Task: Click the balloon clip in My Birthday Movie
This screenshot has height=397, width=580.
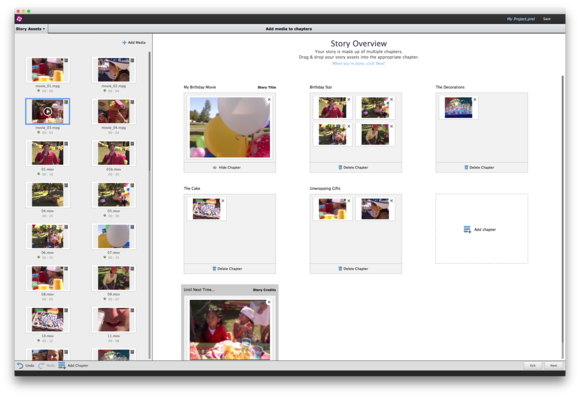Action: coord(230,127)
